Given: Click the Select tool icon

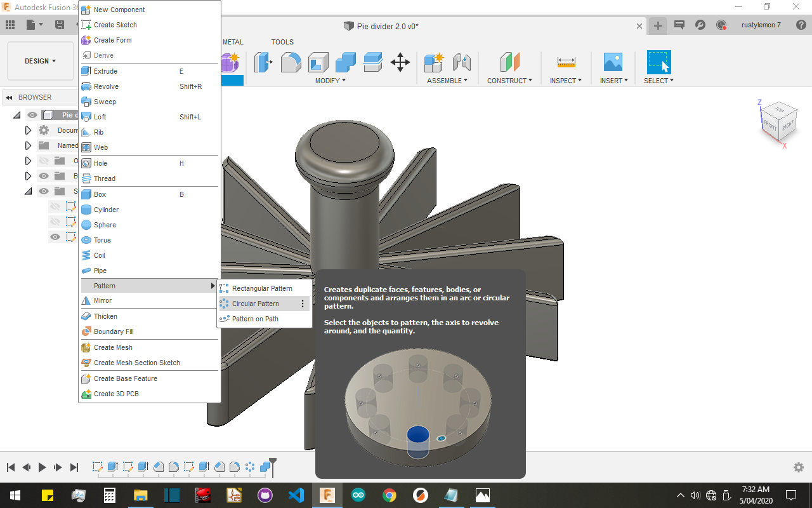Looking at the screenshot, I should coord(658,62).
